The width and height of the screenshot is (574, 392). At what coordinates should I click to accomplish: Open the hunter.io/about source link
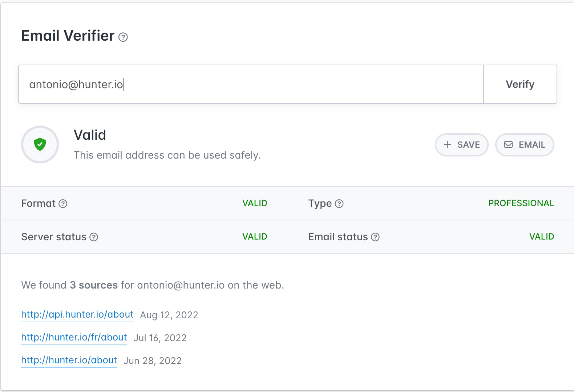click(69, 360)
